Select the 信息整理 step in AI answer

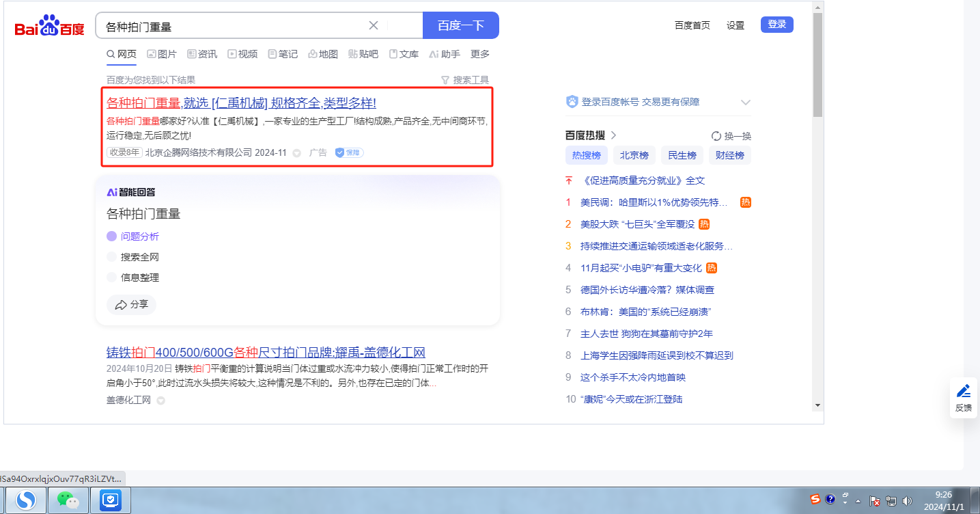139,278
